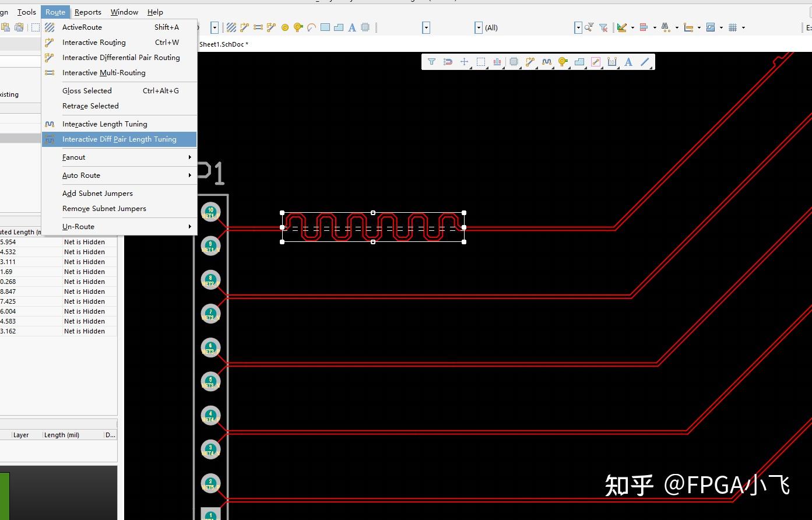Viewport: 812px width, 520px height.
Task: Open the Reports menu
Action: [x=88, y=12]
